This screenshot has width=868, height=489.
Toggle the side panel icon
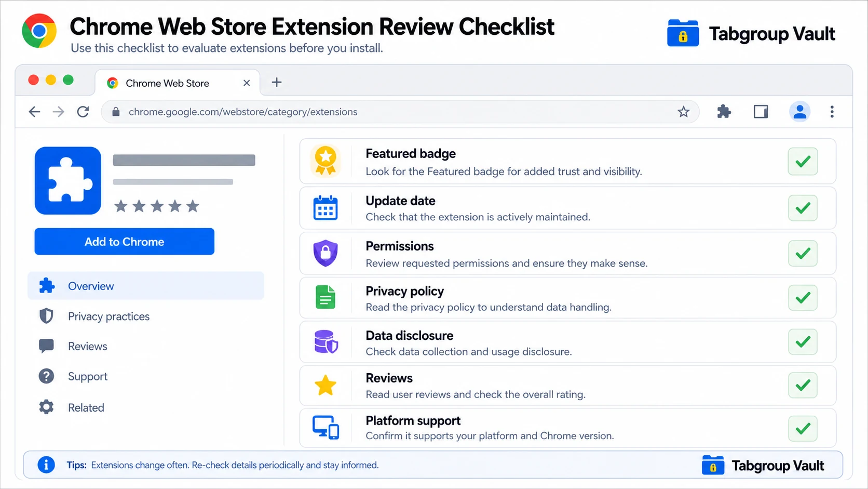pos(761,112)
